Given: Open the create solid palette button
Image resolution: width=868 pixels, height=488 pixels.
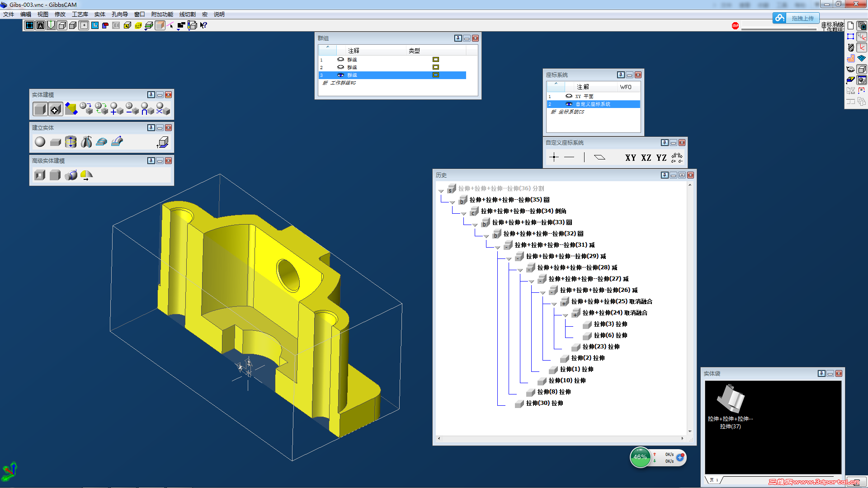Looking at the screenshot, I should pos(40,109).
